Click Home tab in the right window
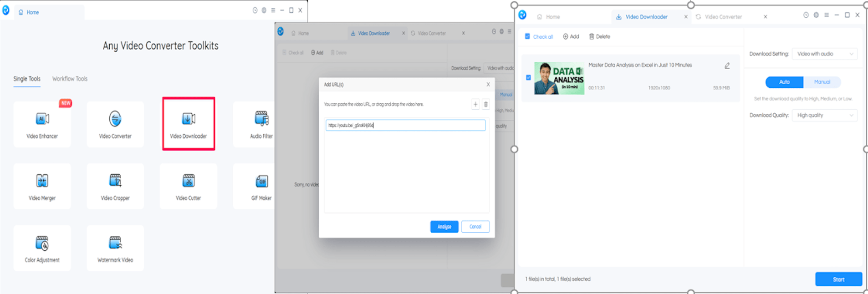 click(548, 17)
